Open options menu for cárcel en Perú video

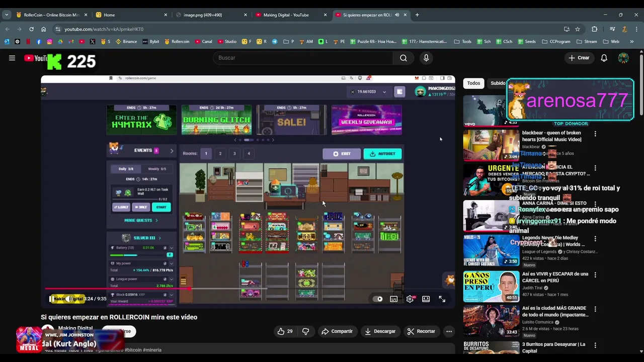pyautogui.click(x=595, y=275)
